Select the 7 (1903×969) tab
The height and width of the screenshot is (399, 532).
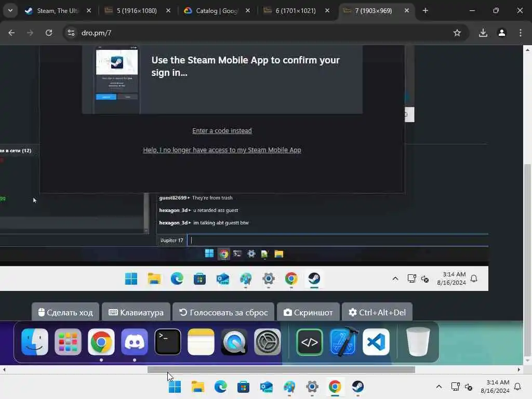[x=373, y=11]
